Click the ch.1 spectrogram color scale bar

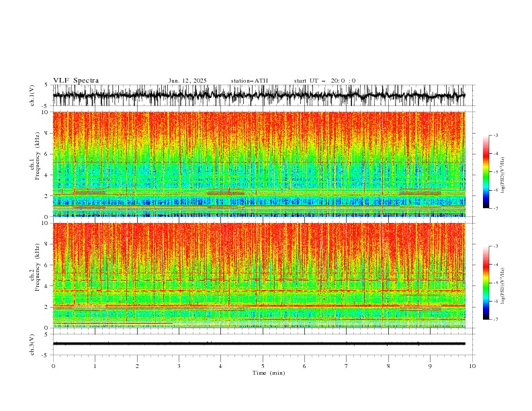point(486,172)
